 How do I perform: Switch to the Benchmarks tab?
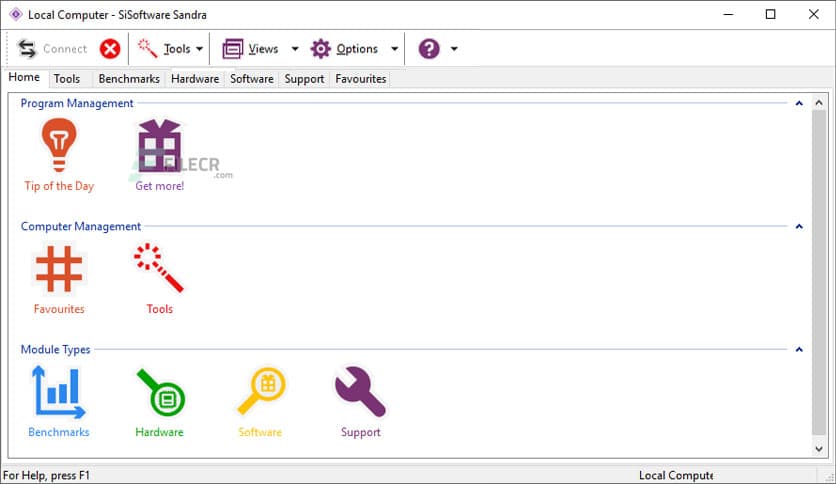tap(129, 79)
